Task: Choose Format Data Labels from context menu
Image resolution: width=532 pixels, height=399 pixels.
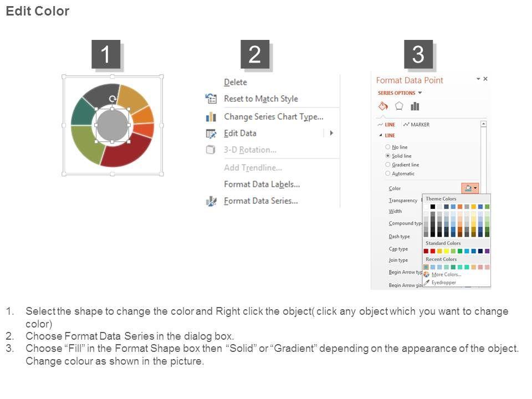Action: coord(262,184)
